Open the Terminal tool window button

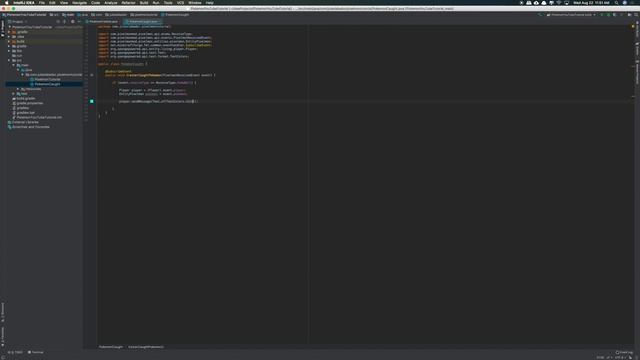point(36,352)
